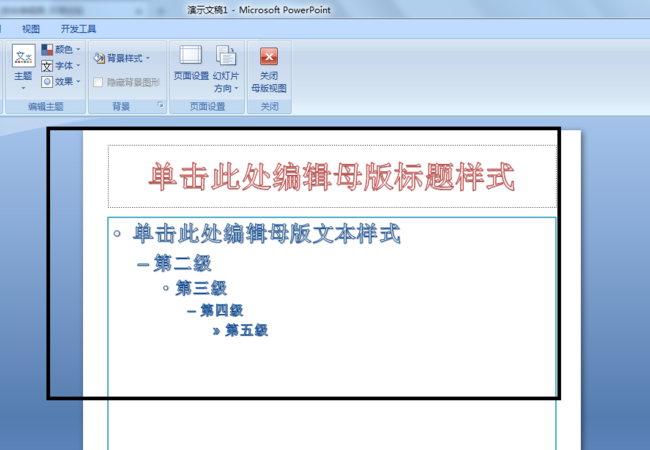Screen dimensions: 650x450
Task: Click the 第四级 outline level text
Action: (221, 310)
